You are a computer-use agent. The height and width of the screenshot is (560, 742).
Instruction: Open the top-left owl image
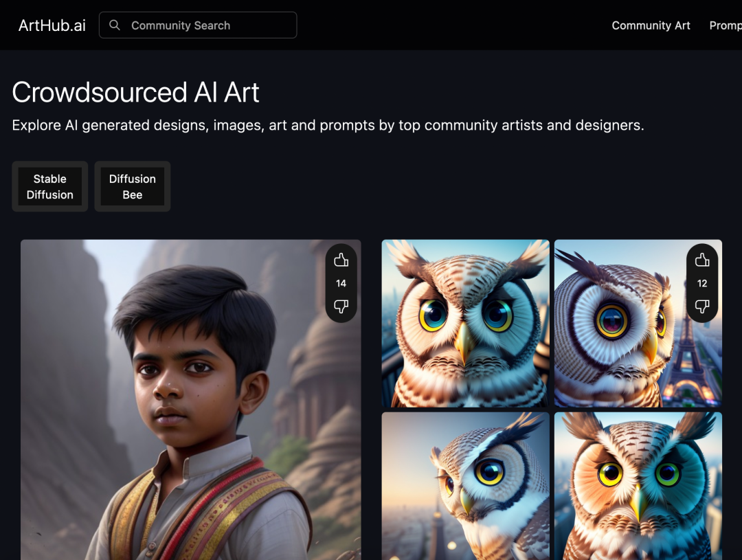click(x=465, y=323)
